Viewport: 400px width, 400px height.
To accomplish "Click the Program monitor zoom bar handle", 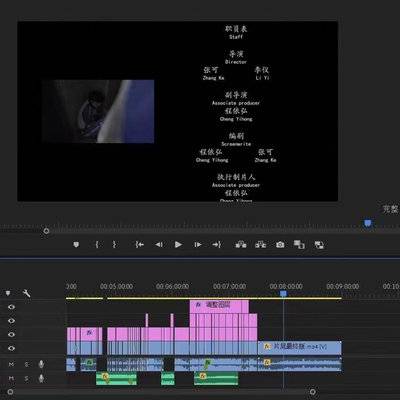I will [46, 231].
